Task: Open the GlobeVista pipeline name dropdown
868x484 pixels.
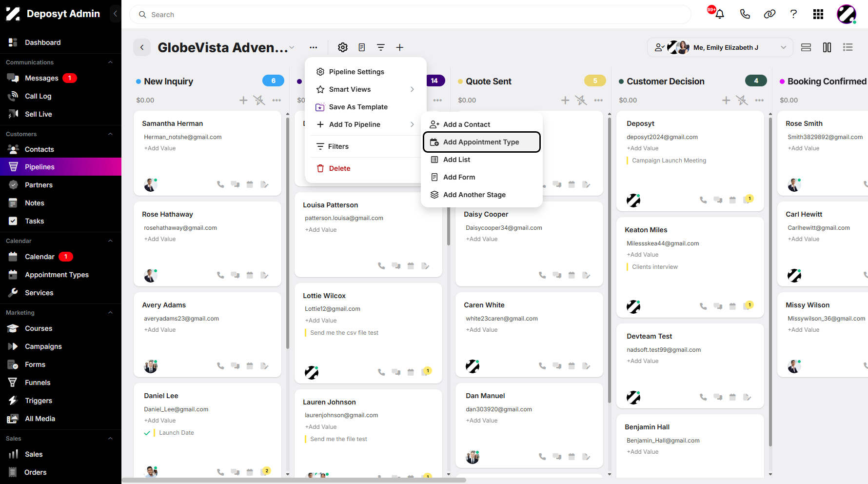Action: [292, 47]
